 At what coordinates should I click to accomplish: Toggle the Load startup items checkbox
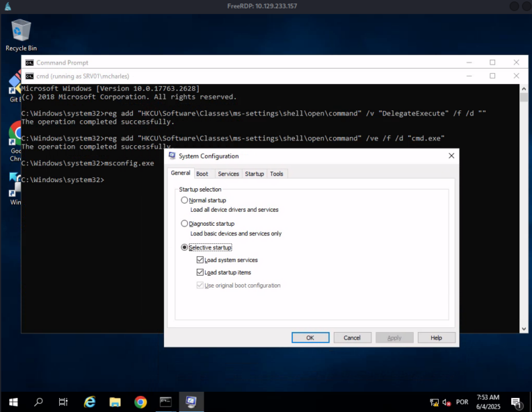[x=200, y=272]
